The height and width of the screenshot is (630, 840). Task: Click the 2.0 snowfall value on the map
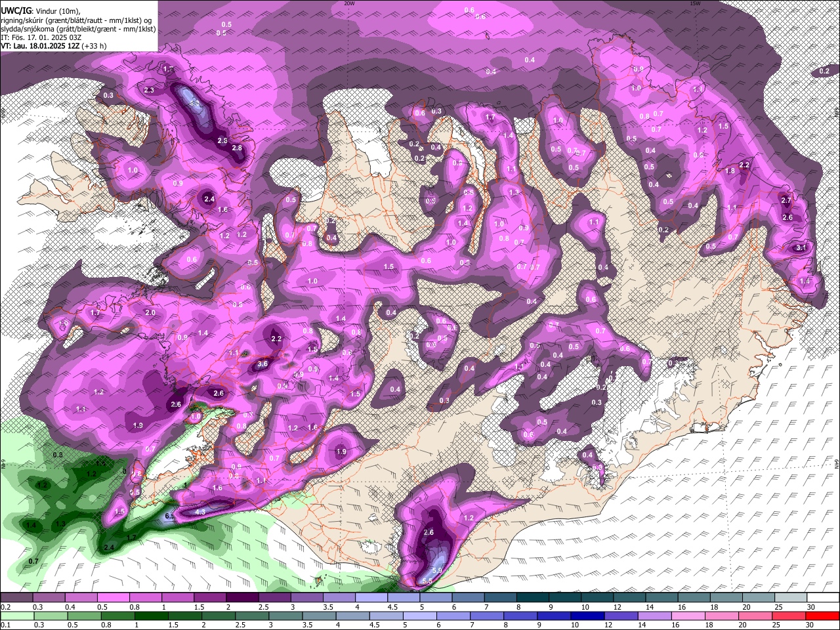[150, 313]
